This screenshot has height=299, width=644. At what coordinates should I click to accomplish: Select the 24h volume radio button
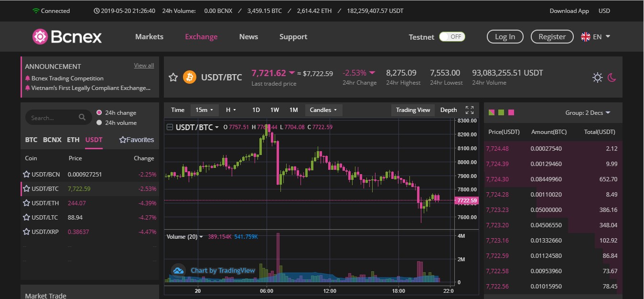[100, 122]
